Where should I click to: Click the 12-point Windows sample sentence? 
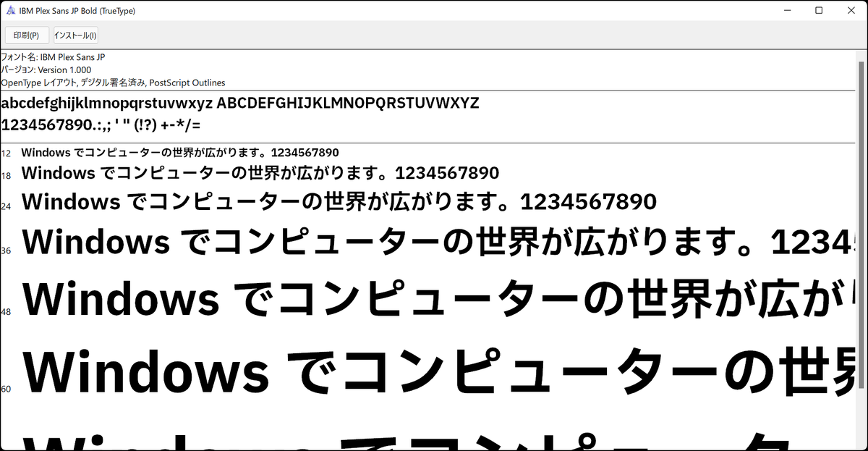click(180, 153)
